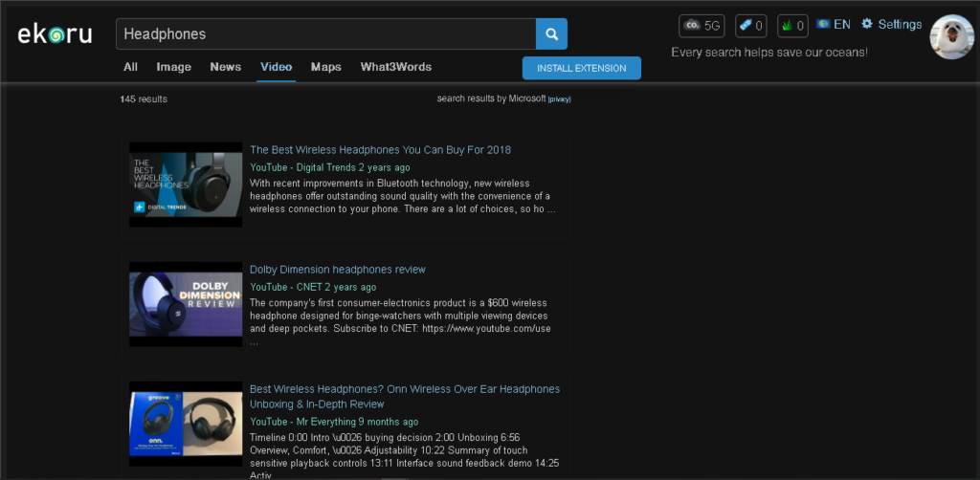This screenshot has width=980, height=480.
Task: Click YouTube - Digital Trends 2 years ago
Action: click(330, 167)
